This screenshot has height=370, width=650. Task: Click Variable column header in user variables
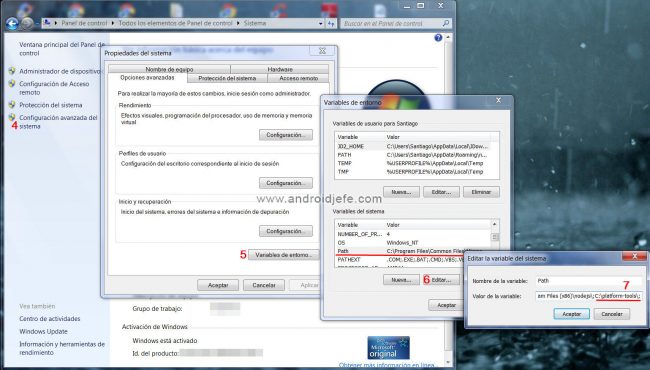tap(359, 137)
